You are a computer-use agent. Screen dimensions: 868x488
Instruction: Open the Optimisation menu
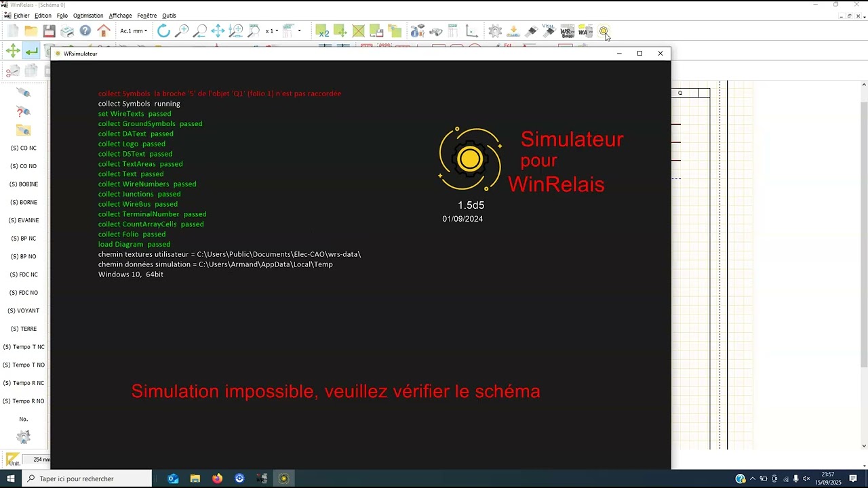[88, 16]
